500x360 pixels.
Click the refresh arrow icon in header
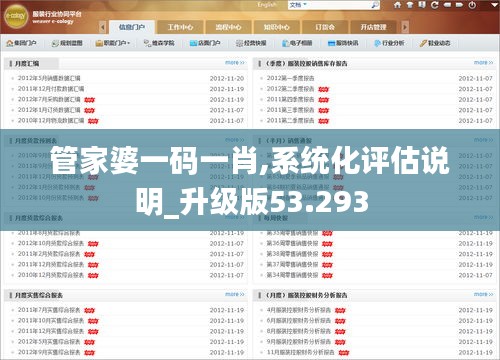[x=435, y=5]
